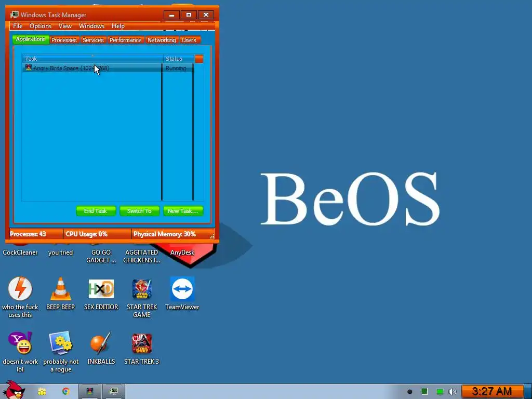The height and width of the screenshot is (399, 532).
Task: Click the Running status cell
Action: click(x=176, y=68)
